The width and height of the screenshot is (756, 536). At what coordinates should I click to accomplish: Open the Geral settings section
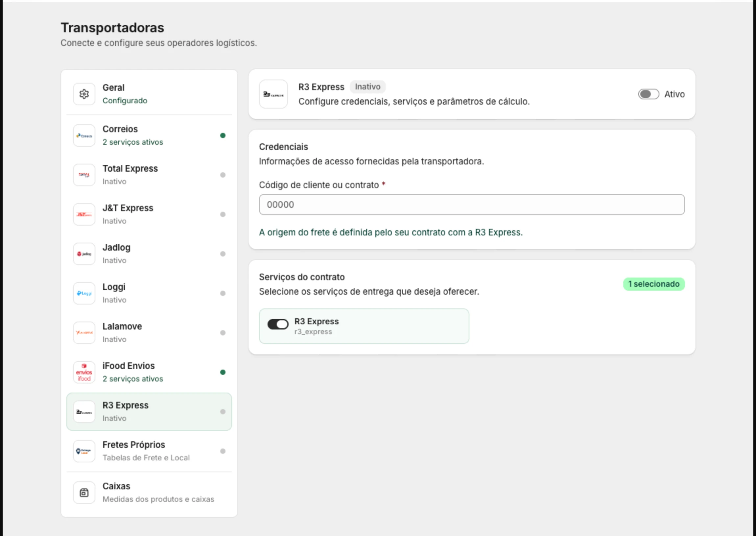(x=149, y=94)
